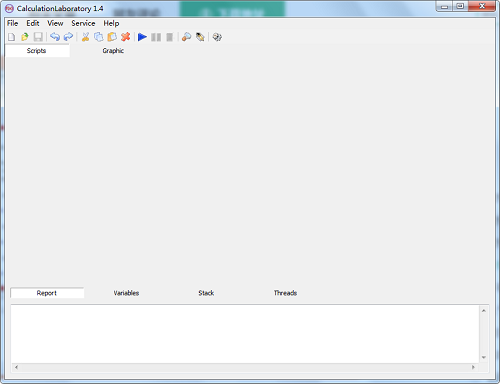Open the File menu

(x=13, y=23)
